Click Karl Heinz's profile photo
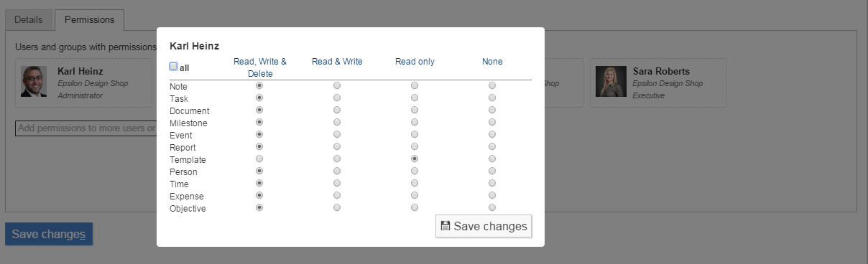Screen dimensions: 868x264 [34, 82]
